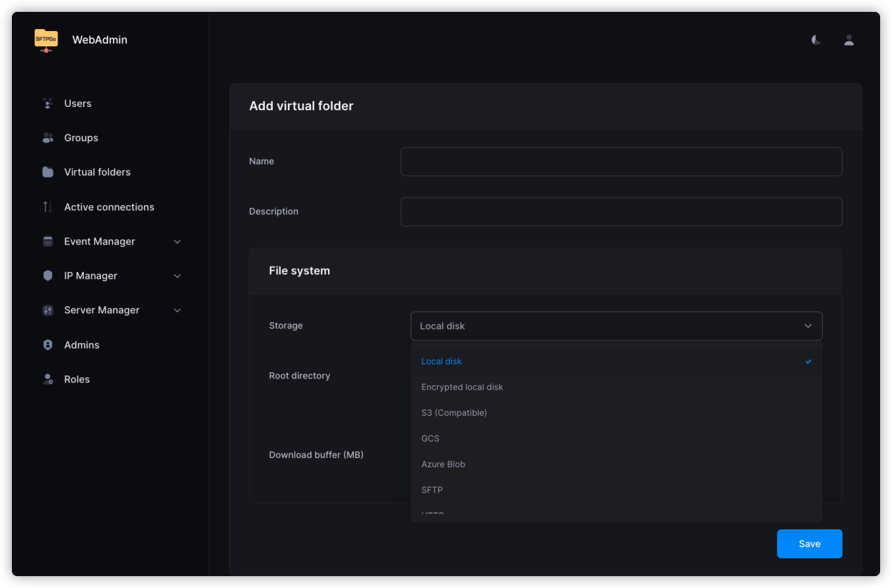
Task: Expand the Server Manager submenu chevron
Action: [x=177, y=310]
